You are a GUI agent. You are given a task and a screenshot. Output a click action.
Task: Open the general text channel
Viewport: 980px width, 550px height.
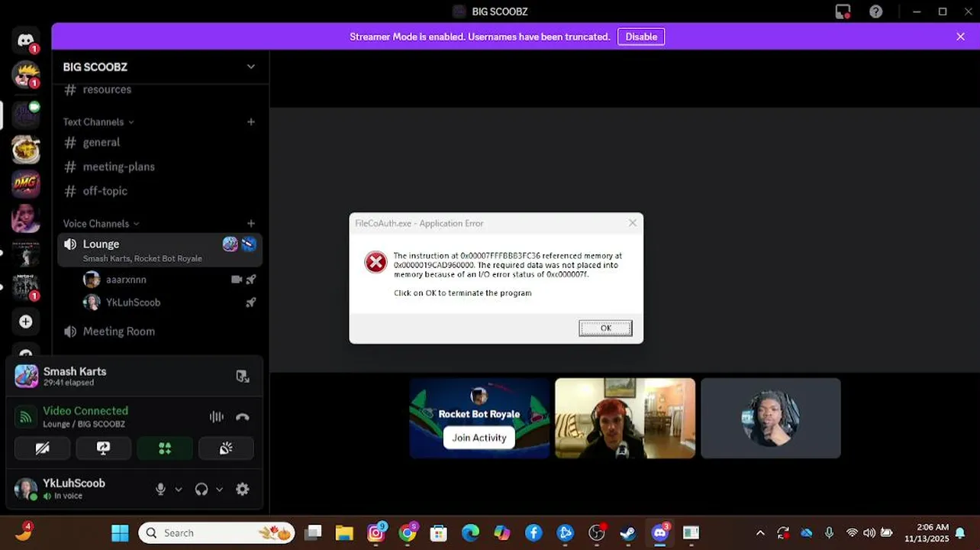pos(160,142)
